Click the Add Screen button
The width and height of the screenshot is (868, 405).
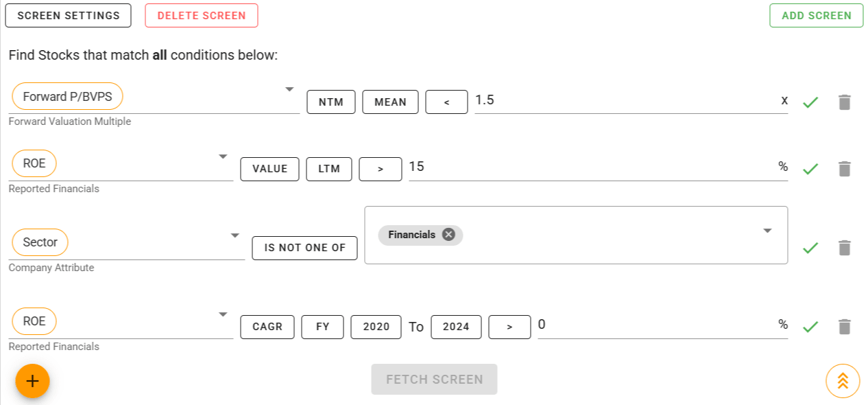pyautogui.click(x=817, y=15)
